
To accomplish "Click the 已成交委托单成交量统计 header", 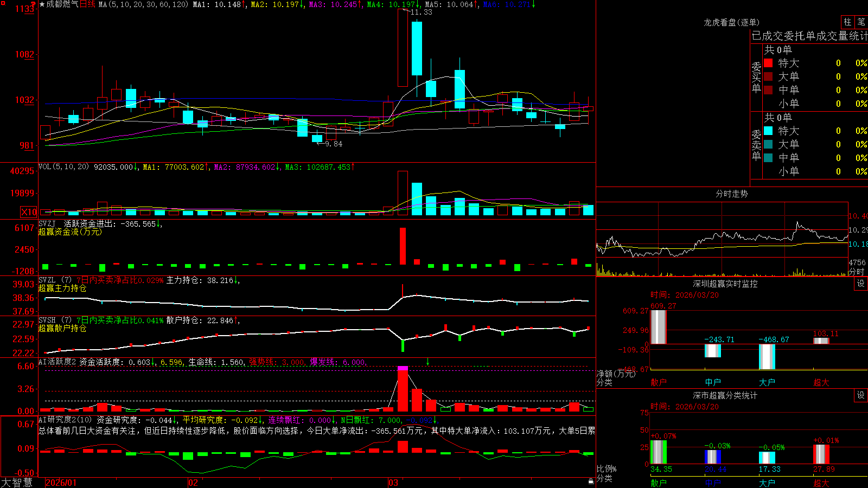I will tap(809, 36).
